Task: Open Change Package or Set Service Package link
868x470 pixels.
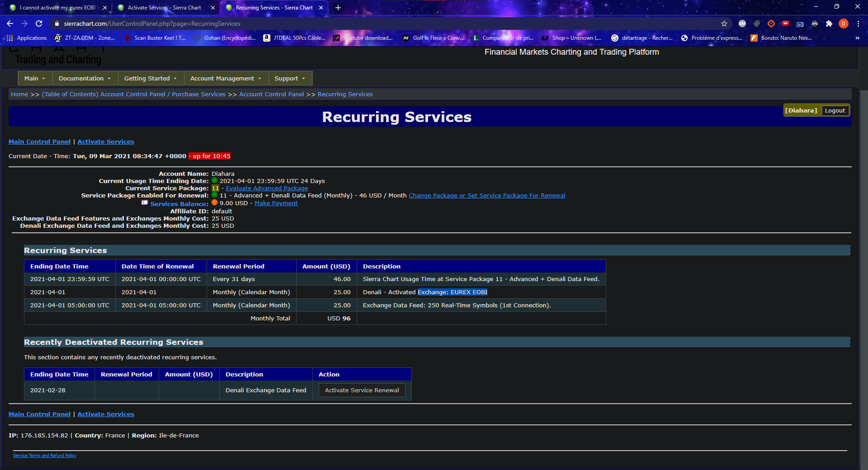Action: (x=487, y=195)
